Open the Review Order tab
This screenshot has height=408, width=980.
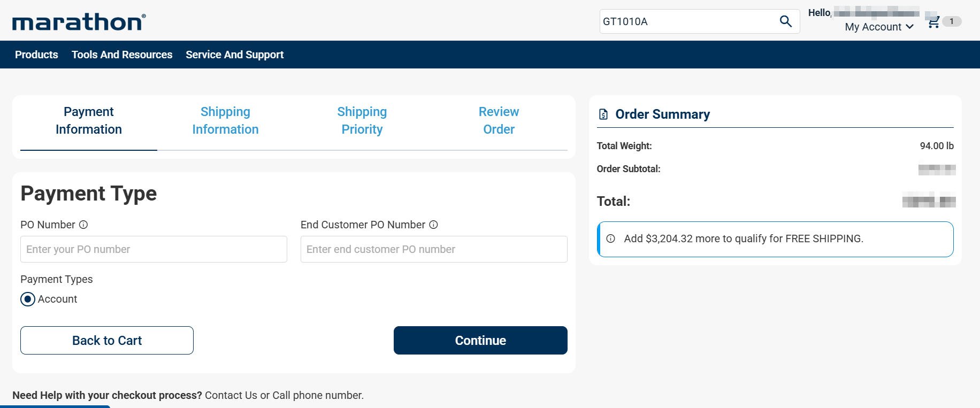[499, 120]
